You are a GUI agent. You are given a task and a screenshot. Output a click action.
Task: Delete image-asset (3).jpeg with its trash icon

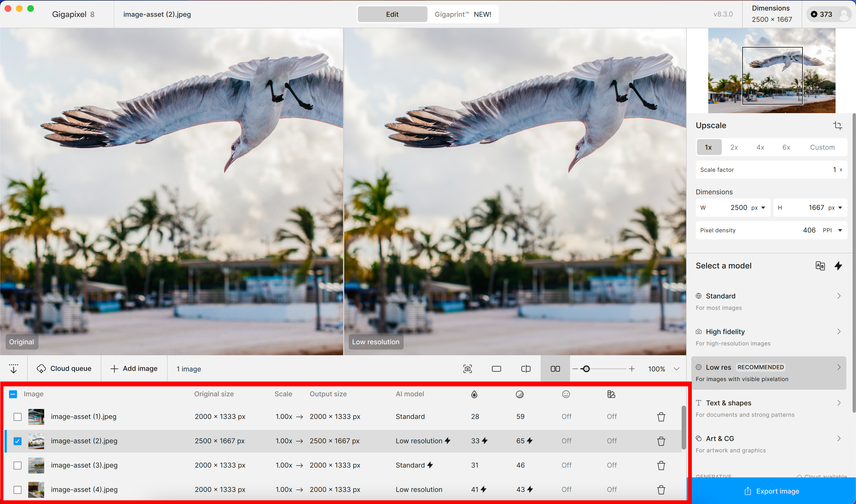coord(661,465)
